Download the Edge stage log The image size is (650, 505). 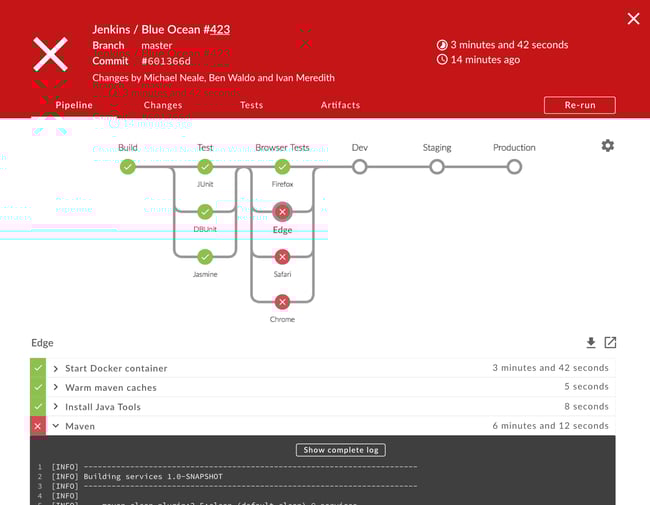590,343
